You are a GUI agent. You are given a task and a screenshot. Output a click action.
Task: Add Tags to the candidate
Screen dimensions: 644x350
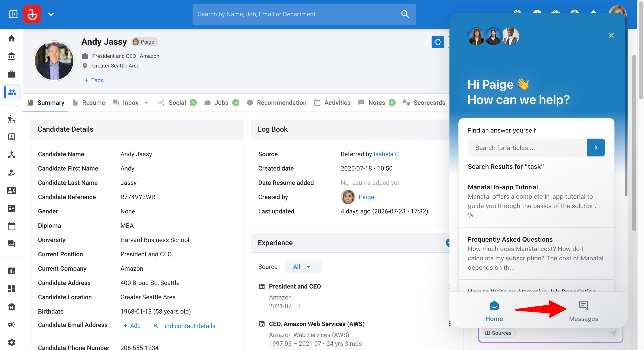point(94,80)
